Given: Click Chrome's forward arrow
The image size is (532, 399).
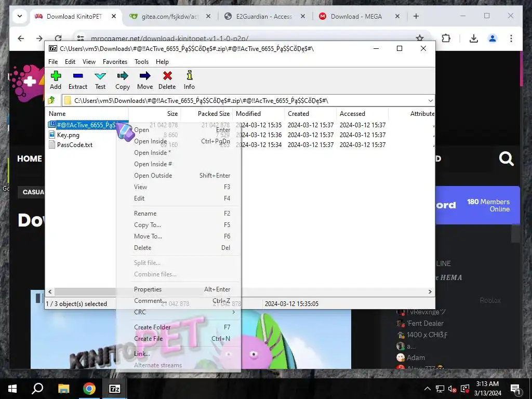Looking at the screenshot, I should pos(39,38).
